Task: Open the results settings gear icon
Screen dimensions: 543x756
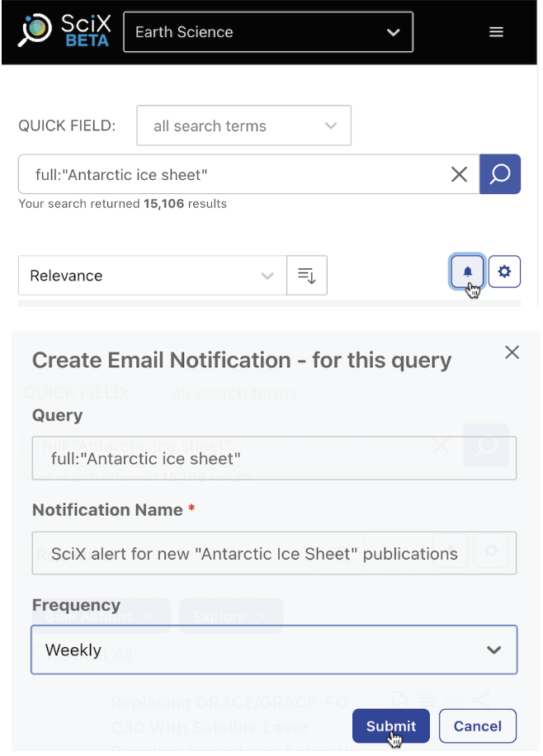Action: (504, 272)
